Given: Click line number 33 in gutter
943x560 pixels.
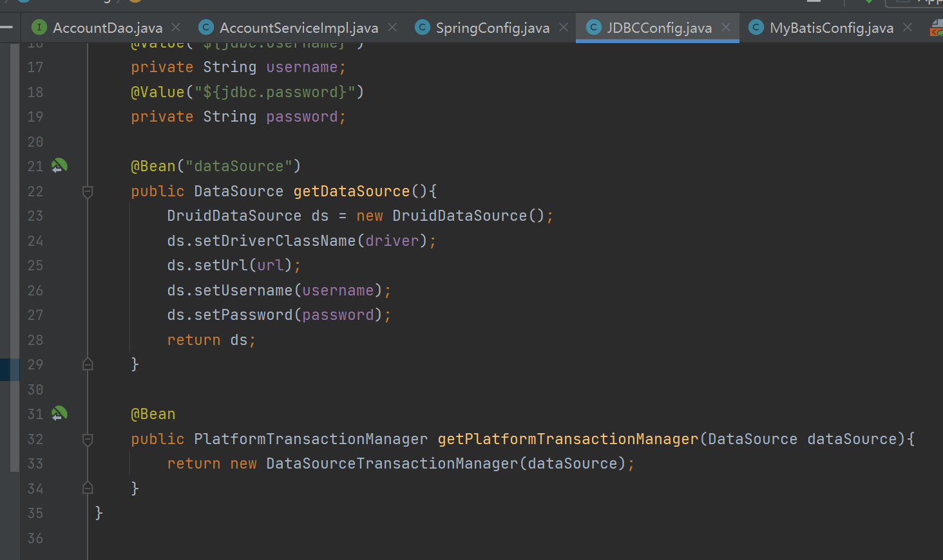Looking at the screenshot, I should (x=35, y=463).
